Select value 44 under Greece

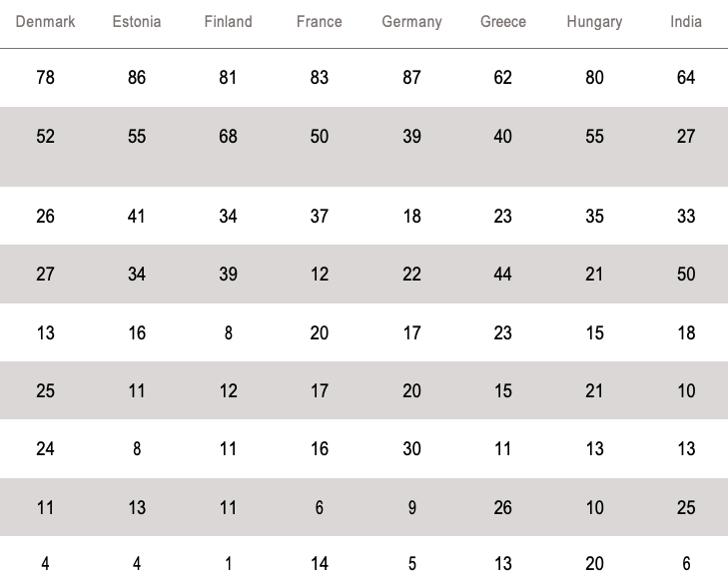click(503, 275)
